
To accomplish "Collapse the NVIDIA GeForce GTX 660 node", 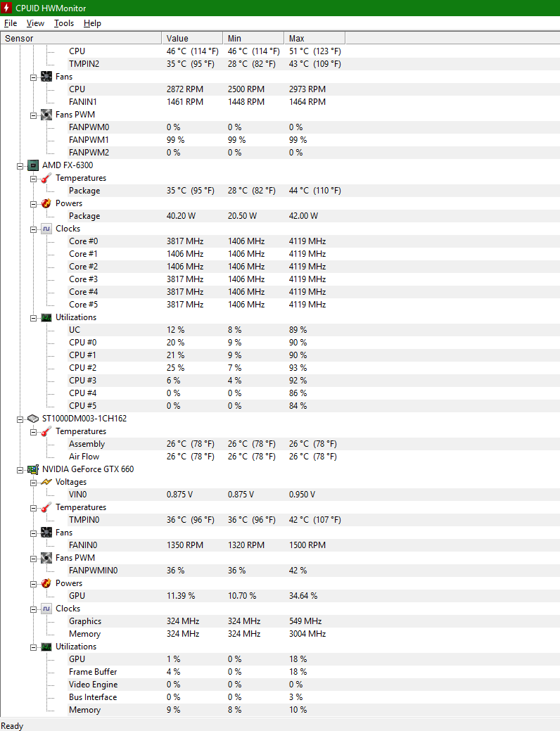I will coord(20,470).
